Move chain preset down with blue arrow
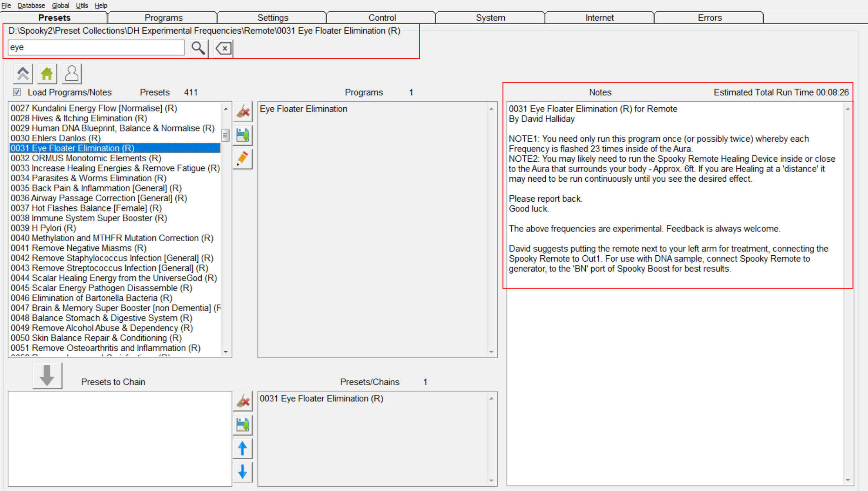868x491 pixels. 243,472
